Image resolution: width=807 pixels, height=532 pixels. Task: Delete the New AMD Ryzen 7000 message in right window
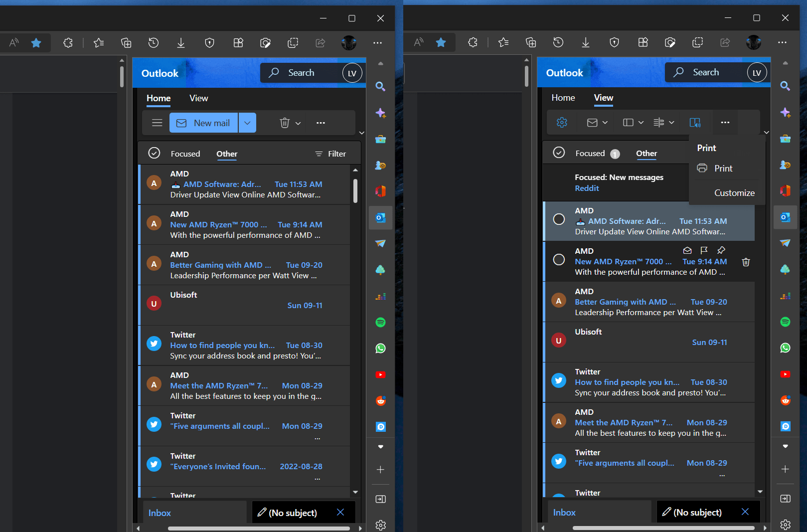[746, 262]
